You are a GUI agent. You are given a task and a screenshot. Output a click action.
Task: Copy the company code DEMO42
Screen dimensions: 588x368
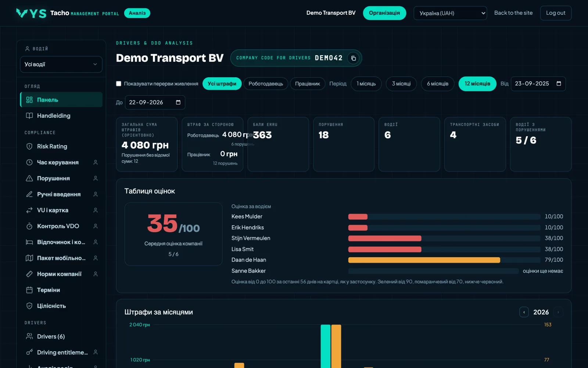353,58
